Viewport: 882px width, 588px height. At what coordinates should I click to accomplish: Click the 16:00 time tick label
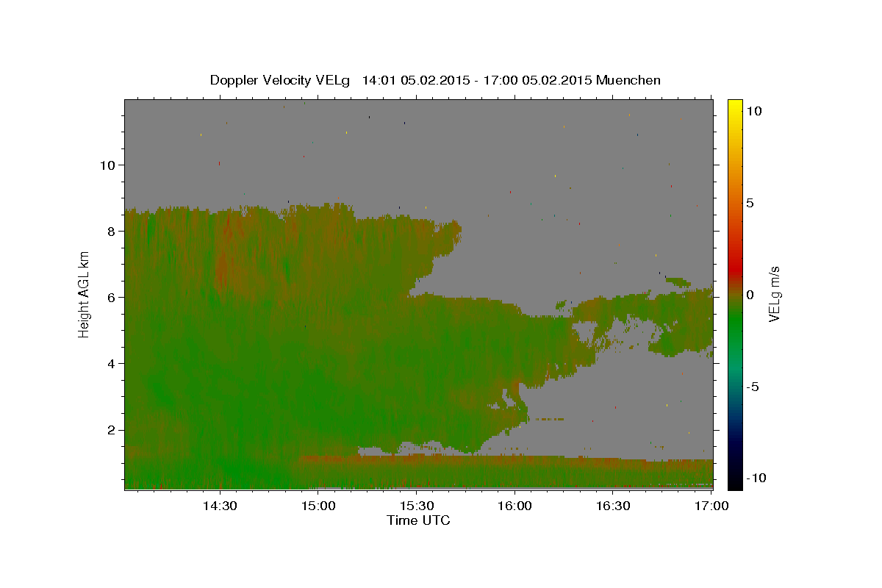[515, 506]
